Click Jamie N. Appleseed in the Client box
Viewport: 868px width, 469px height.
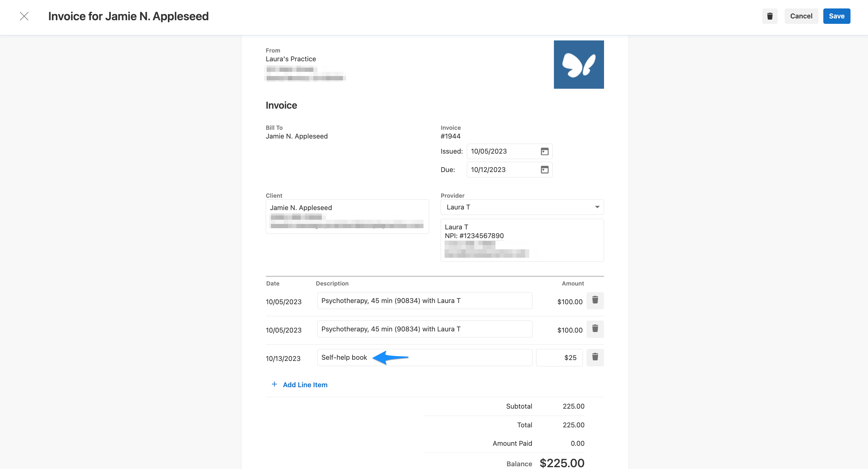301,207
